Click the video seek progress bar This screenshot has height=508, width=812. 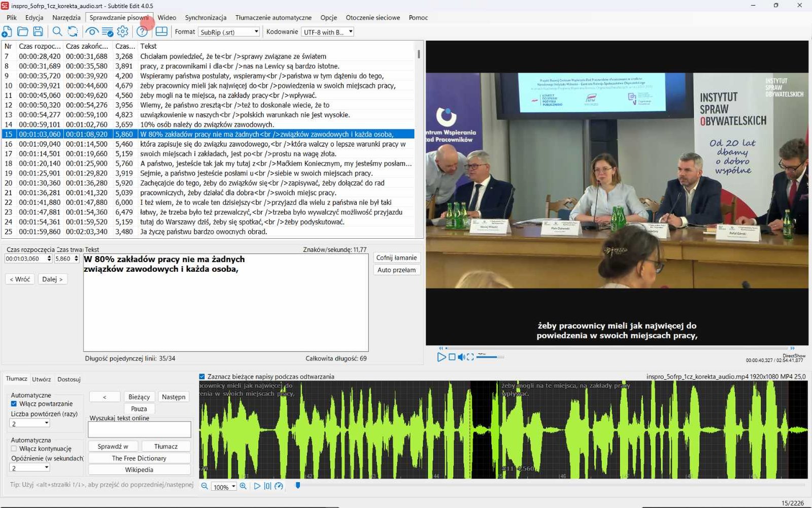(x=617, y=348)
